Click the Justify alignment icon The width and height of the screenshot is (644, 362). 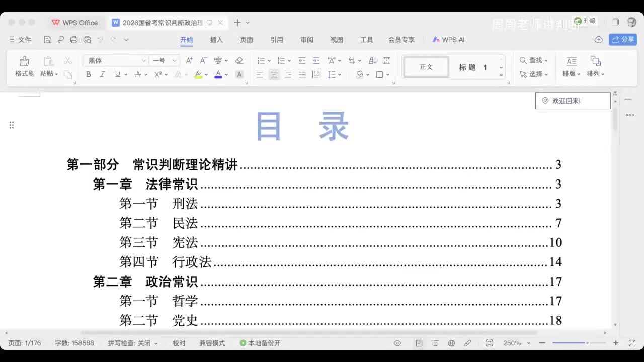pyautogui.click(x=302, y=74)
